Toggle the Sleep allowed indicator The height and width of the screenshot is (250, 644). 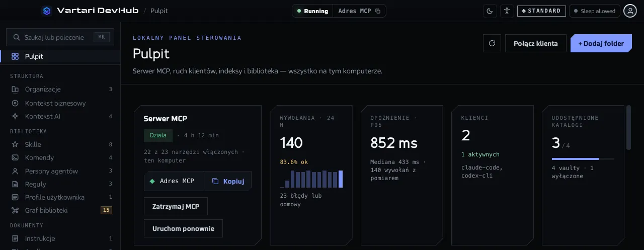(x=594, y=11)
